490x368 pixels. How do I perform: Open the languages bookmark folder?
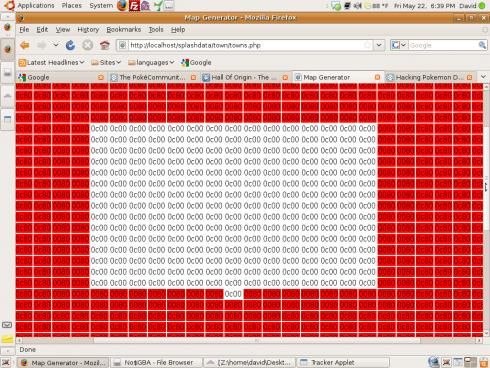click(151, 62)
